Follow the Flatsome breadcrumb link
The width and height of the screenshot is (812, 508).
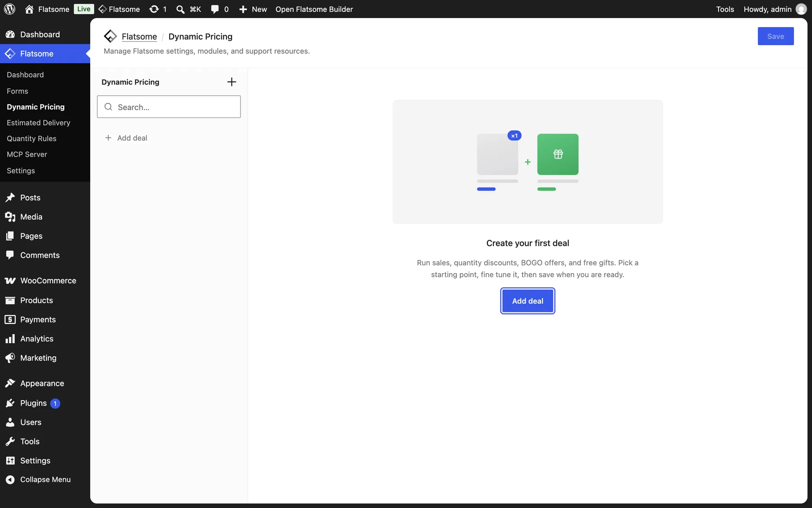coord(139,36)
